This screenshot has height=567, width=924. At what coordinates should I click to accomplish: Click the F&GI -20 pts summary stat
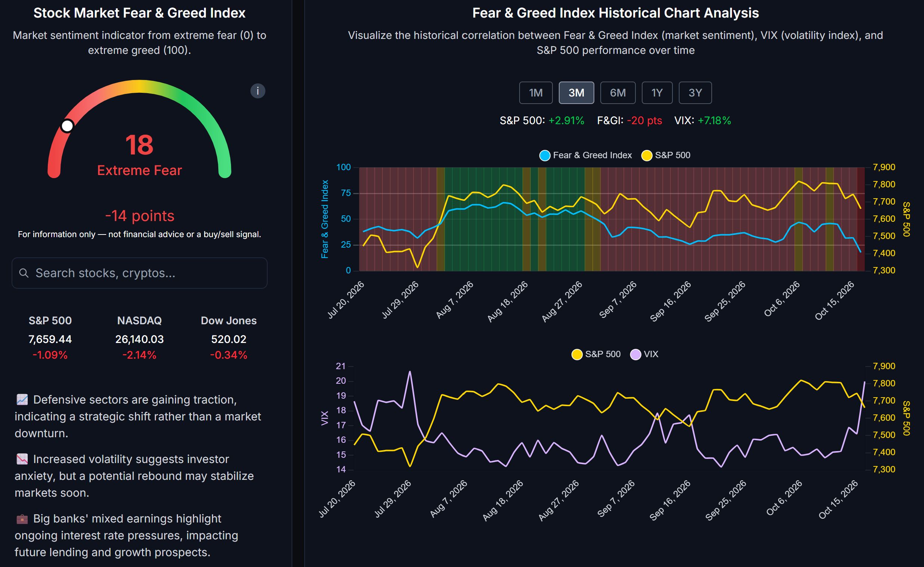pos(629,120)
